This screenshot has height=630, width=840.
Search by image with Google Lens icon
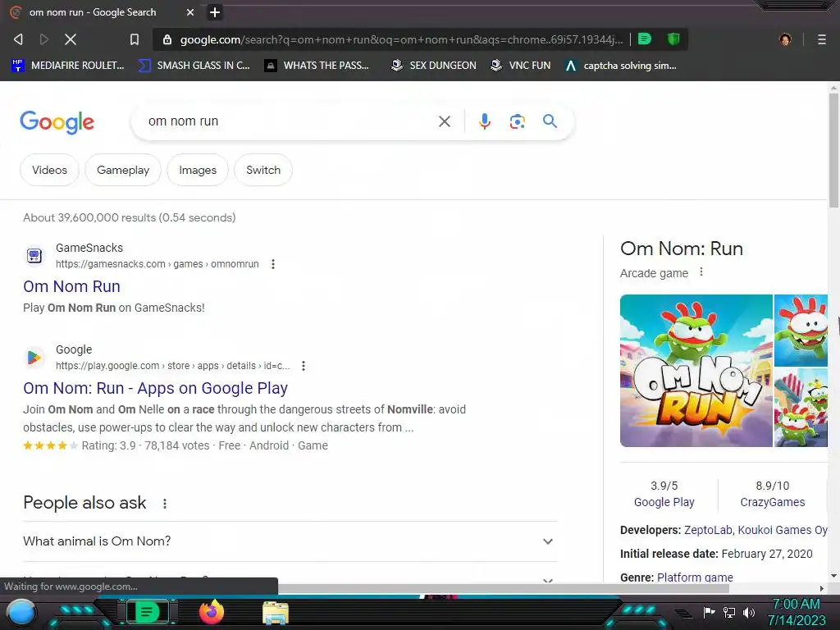coord(517,121)
